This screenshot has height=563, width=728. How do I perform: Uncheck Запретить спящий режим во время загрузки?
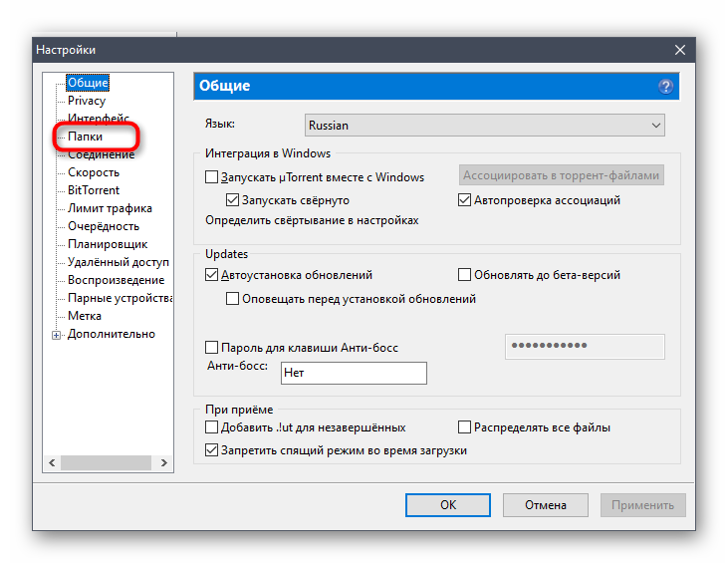click(x=212, y=450)
